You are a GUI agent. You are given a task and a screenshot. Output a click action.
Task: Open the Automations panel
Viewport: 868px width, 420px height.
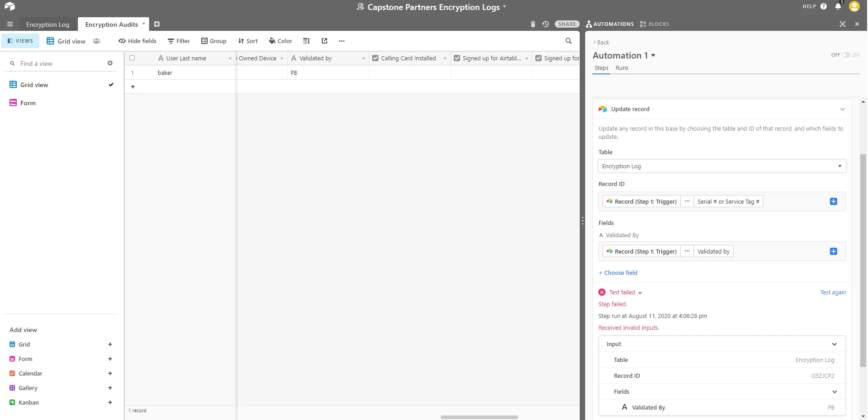(610, 24)
